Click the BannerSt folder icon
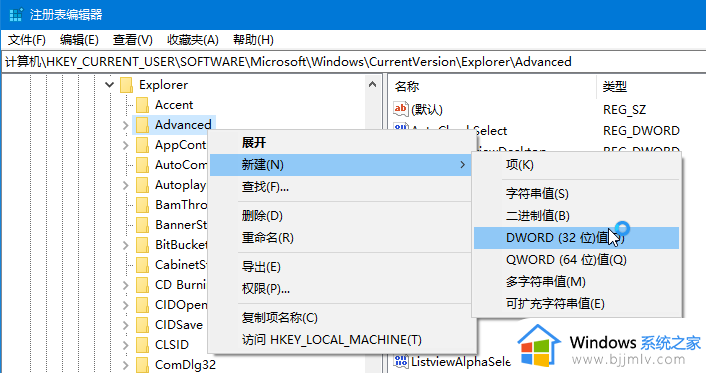706x373 pixels. tap(142, 224)
